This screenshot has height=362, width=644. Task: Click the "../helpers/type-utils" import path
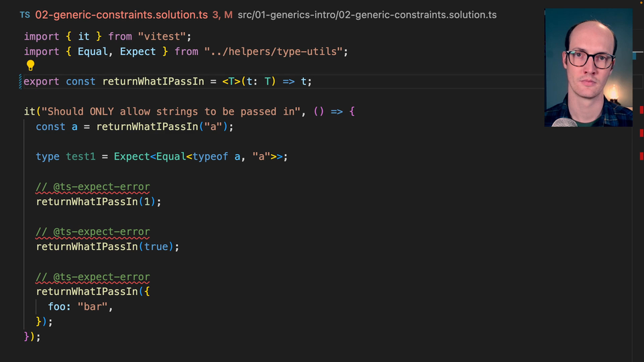[x=275, y=52]
